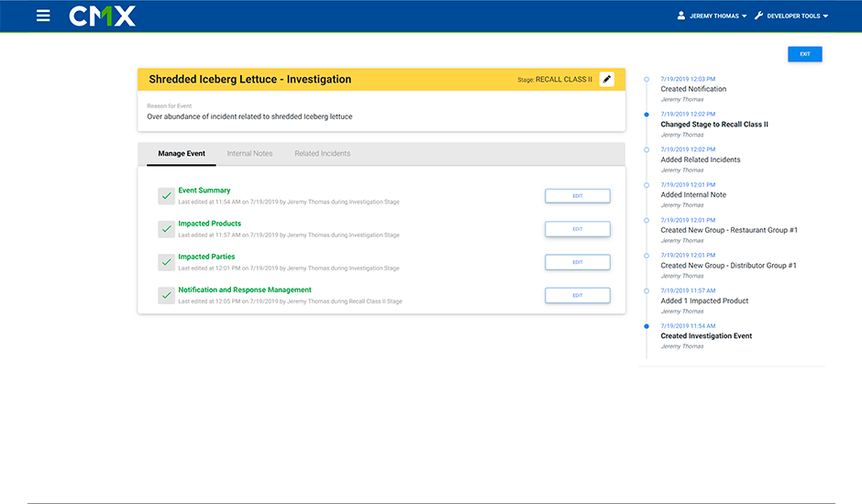The height and width of the screenshot is (504, 862).
Task: Click 'Created New Group - Restaurant Group #1' text
Action: [729, 230]
